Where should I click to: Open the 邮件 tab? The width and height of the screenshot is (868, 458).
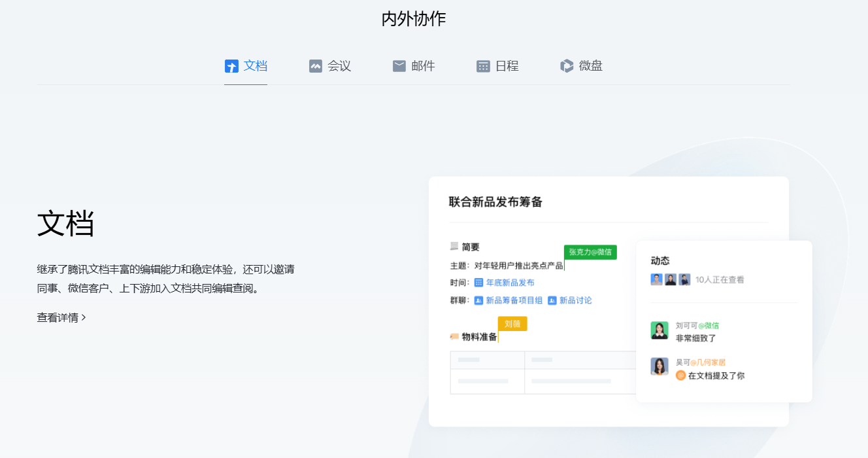[x=414, y=66]
